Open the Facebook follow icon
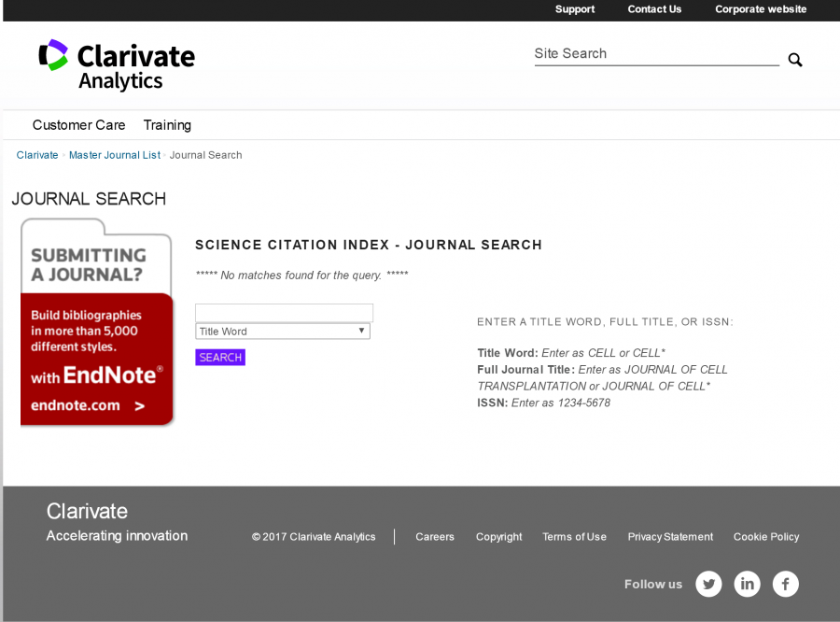 [786, 585]
